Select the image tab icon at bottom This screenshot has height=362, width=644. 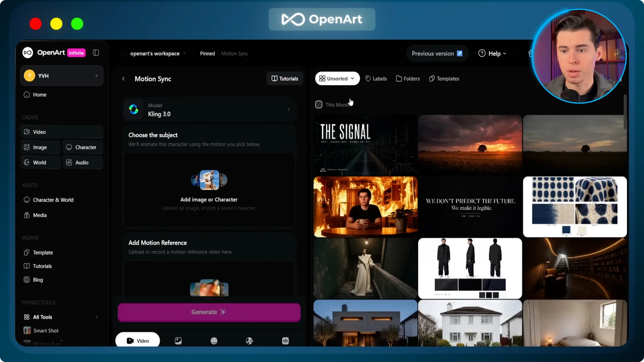pyautogui.click(x=178, y=341)
